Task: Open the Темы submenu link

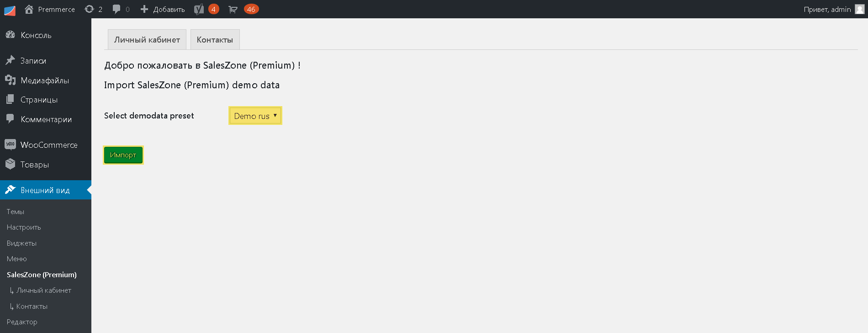Action: (x=16, y=212)
